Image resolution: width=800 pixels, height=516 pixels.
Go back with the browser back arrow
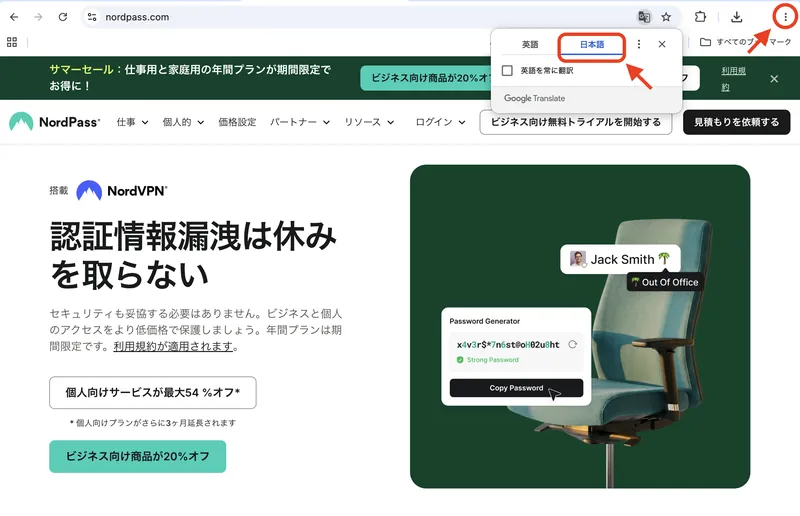(x=14, y=17)
